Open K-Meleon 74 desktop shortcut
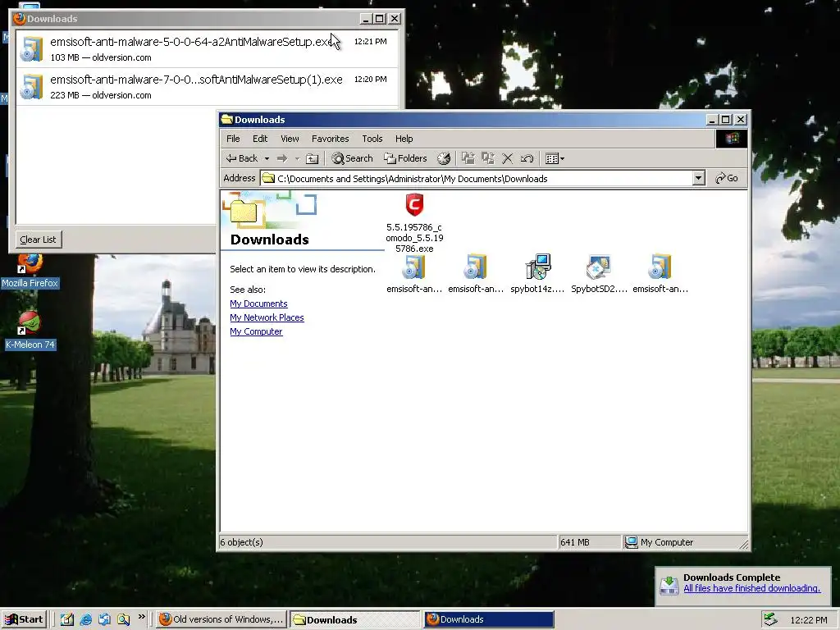This screenshot has width=840, height=630. pyautogui.click(x=30, y=331)
